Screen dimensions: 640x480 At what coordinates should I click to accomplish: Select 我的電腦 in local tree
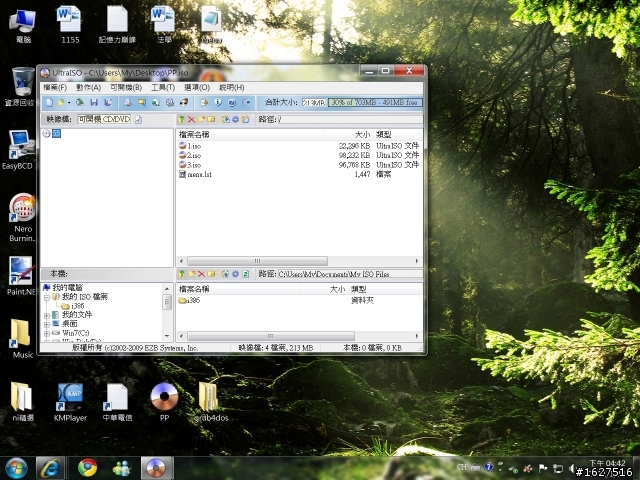[63, 287]
